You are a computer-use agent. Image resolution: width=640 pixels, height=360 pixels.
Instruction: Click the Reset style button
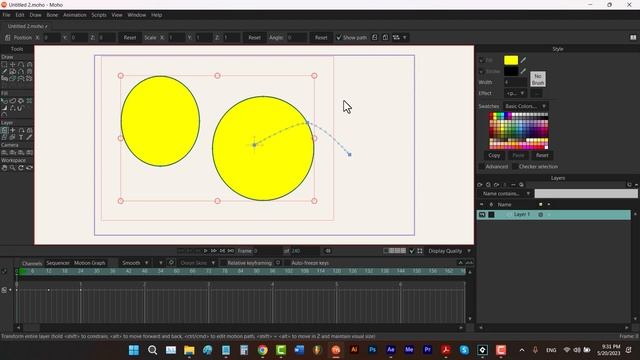click(x=542, y=155)
